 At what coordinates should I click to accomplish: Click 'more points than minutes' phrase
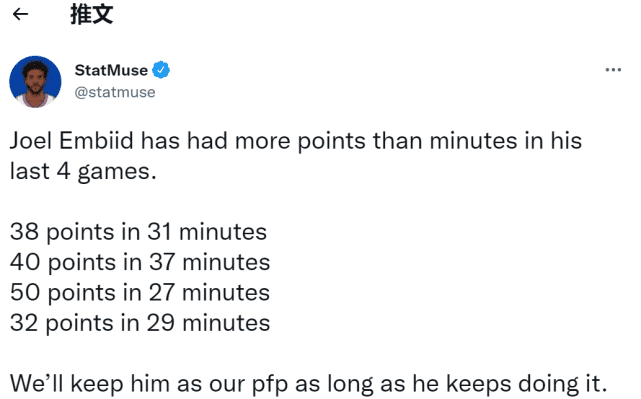coord(376,141)
